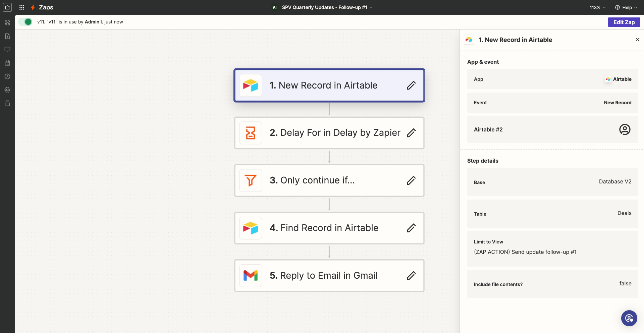This screenshot has height=333, width=644.
Task: Click Airtable logo on step 1 card
Action: click(251, 86)
